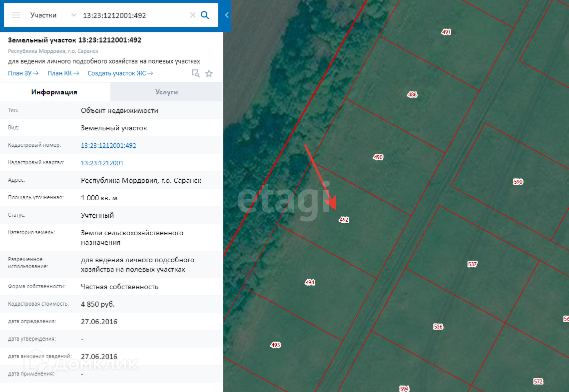Click the Объект недвижимости type value
The width and height of the screenshot is (569, 392).
(x=119, y=110)
